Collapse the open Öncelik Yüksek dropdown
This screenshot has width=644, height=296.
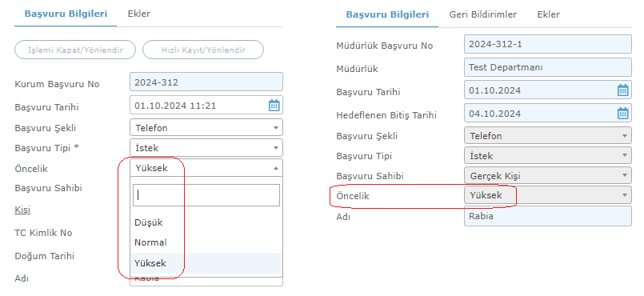click(x=206, y=168)
